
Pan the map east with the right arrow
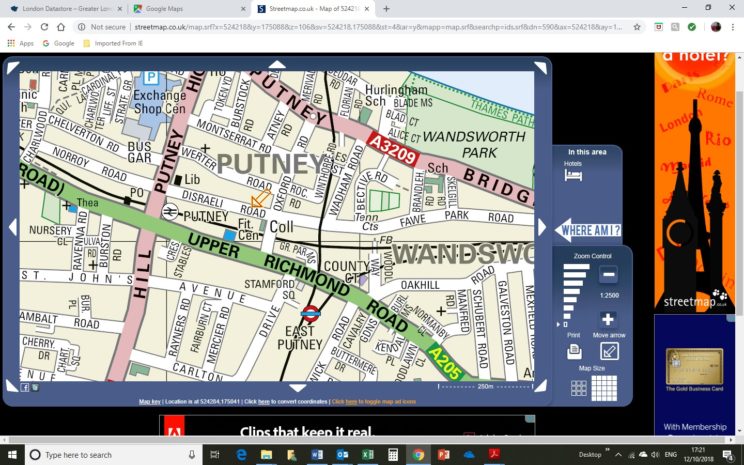click(542, 227)
